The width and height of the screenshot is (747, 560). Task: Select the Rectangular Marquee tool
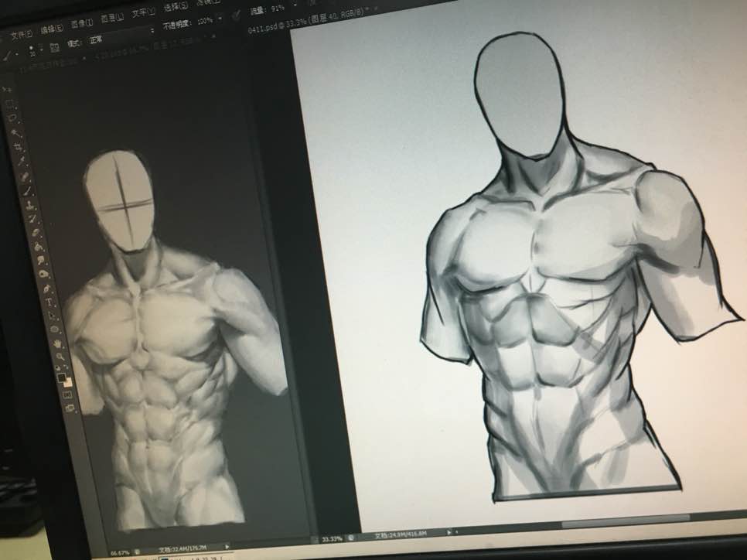11,104
